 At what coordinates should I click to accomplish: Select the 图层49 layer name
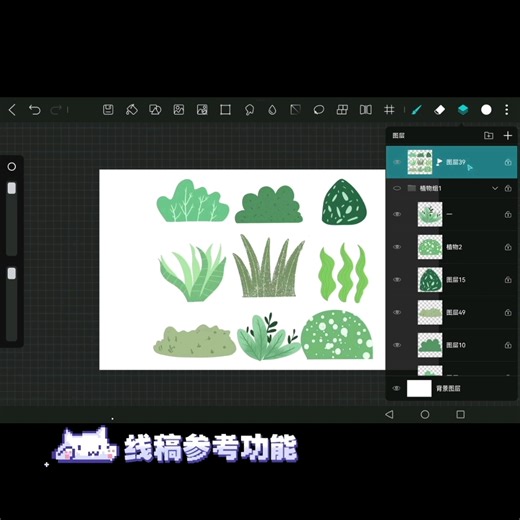(x=456, y=312)
